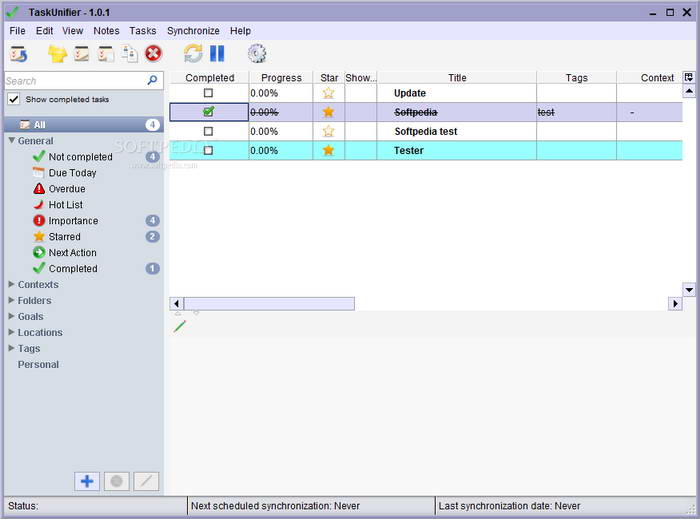700x519 pixels.
Task: Click the blue pause bars toolbar icon
Action: [x=217, y=54]
